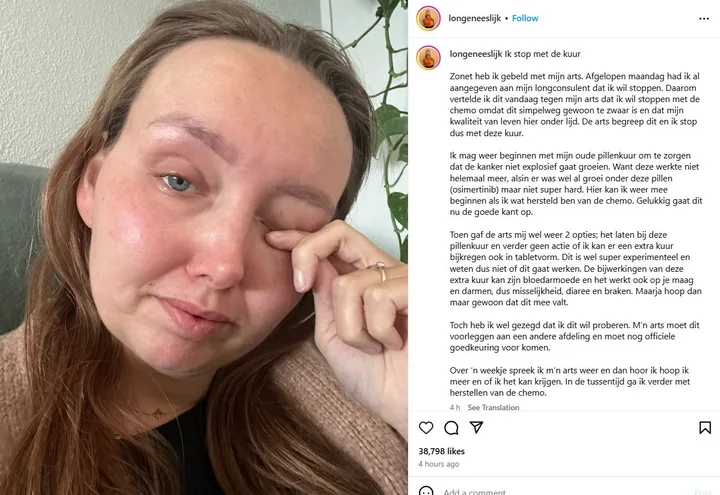The image size is (720, 495).
Task: Click the caption title Ik stop met de kuur
Action: 542,54
